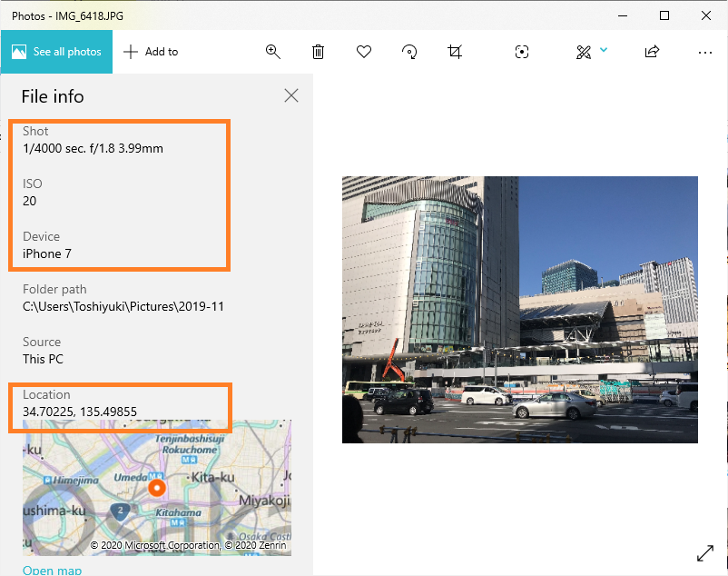Click the See all photos button
This screenshot has width=728, height=576.
[56, 52]
